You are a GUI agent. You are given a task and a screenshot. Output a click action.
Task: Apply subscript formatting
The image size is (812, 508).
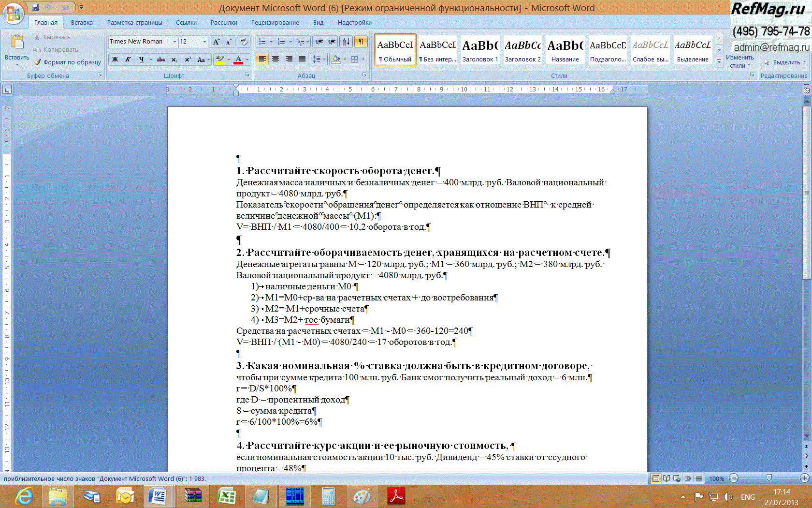coord(174,60)
